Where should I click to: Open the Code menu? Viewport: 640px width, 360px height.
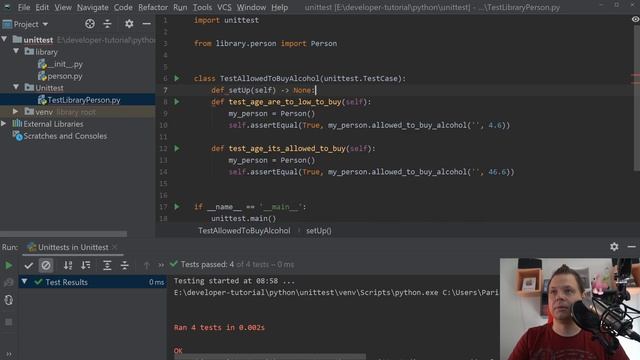coord(123,7)
